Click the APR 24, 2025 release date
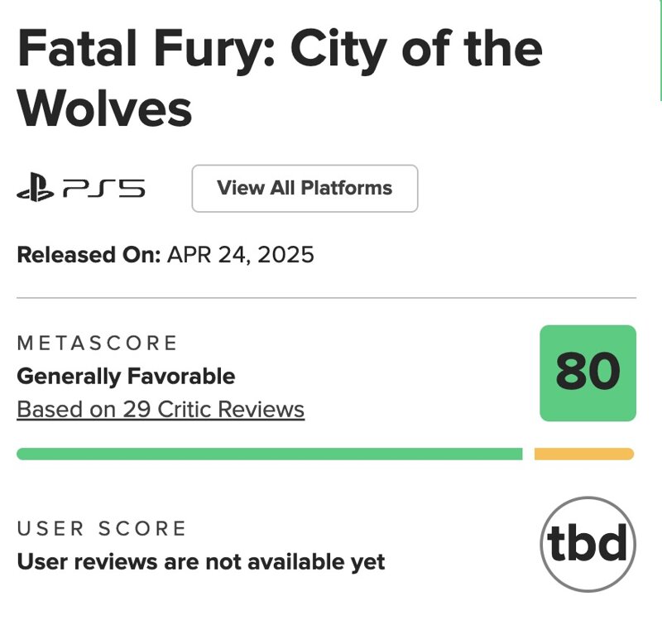This screenshot has width=662, height=644. click(241, 255)
